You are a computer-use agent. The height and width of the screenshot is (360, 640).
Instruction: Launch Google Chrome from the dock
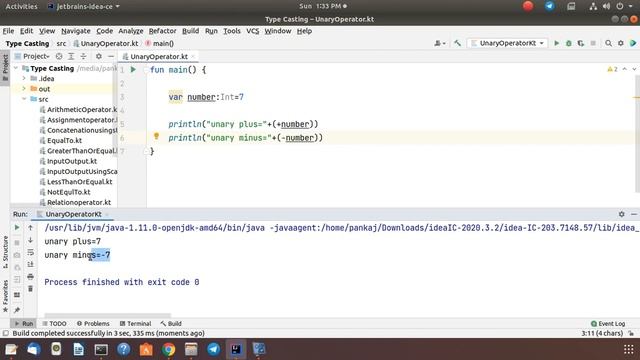point(169,349)
